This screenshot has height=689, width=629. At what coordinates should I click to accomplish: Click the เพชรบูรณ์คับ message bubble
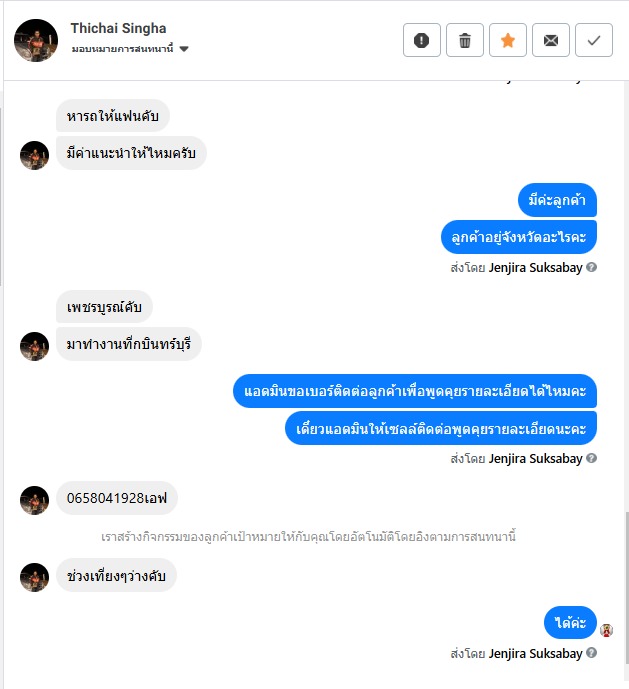[x=104, y=307]
